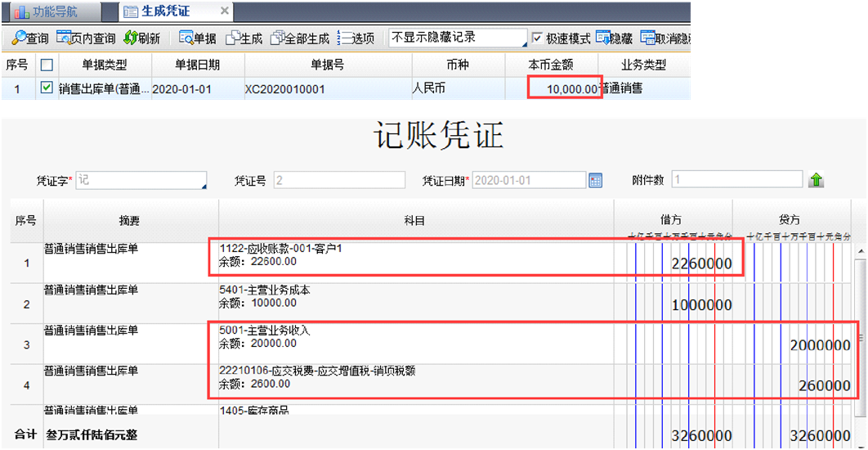This screenshot has width=868, height=450.
Task: Click the 摘要 column header
Action: click(x=132, y=221)
